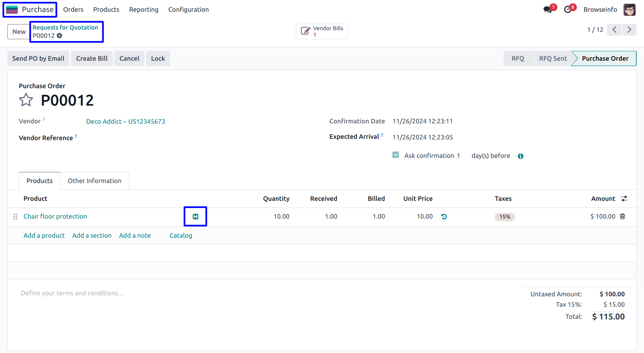Screen dimensions: 644x353
Task: Click the terms and conditions field
Action: point(72,293)
